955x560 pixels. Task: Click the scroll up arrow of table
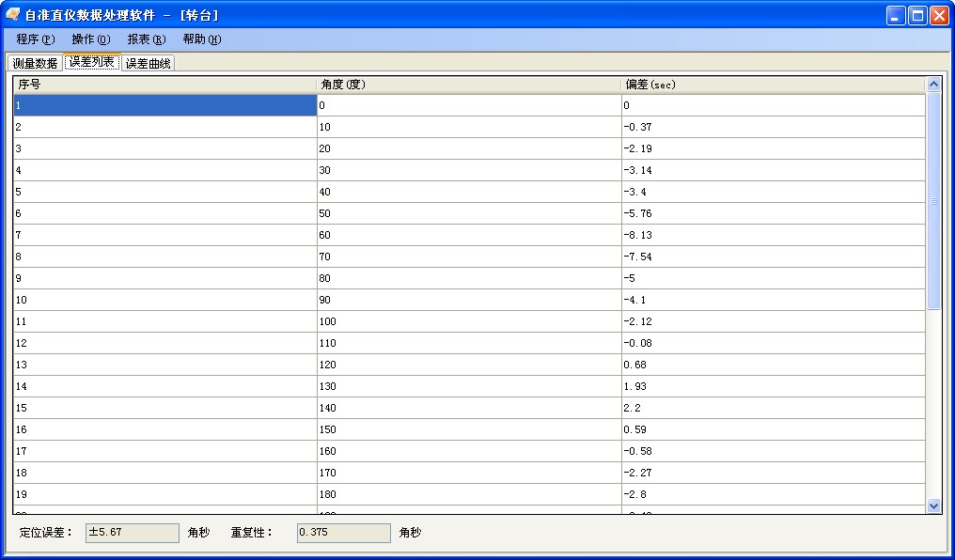tap(933, 85)
